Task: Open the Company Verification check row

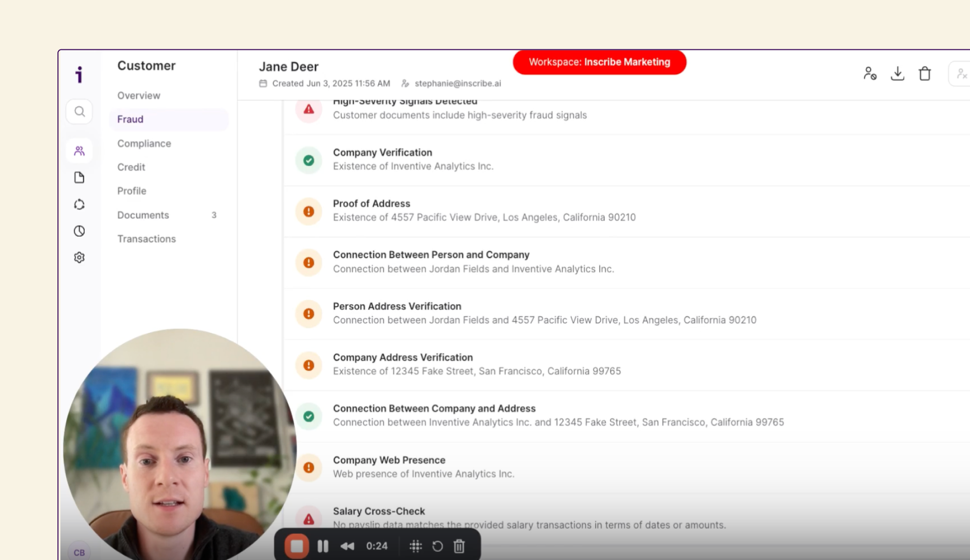Action: (627, 160)
